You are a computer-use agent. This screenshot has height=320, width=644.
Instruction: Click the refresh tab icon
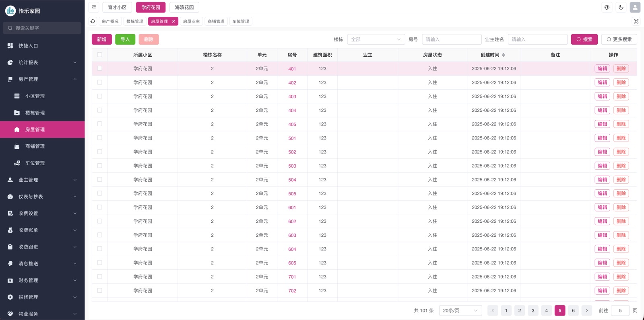tap(93, 21)
